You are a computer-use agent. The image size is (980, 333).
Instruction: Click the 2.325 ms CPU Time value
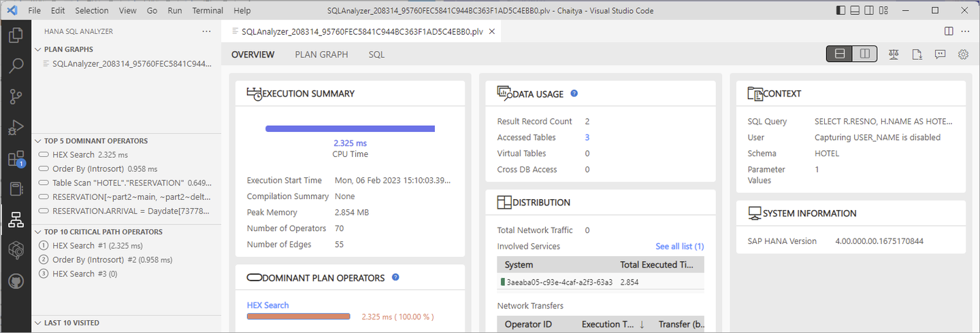point(350,143)
